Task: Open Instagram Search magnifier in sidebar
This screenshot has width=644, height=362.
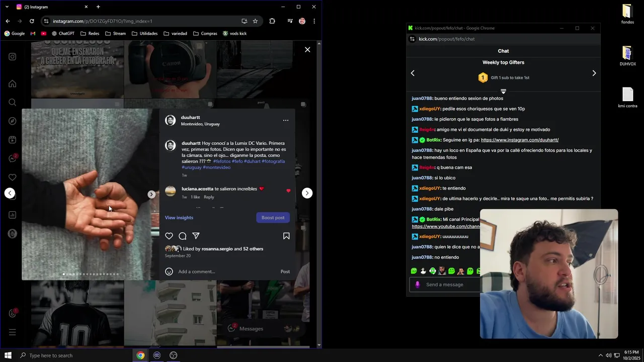Action: tap(13, 103)
